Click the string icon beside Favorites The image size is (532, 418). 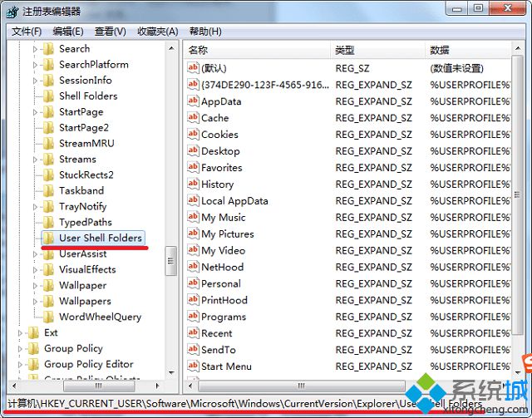click(x=193, y=167)
